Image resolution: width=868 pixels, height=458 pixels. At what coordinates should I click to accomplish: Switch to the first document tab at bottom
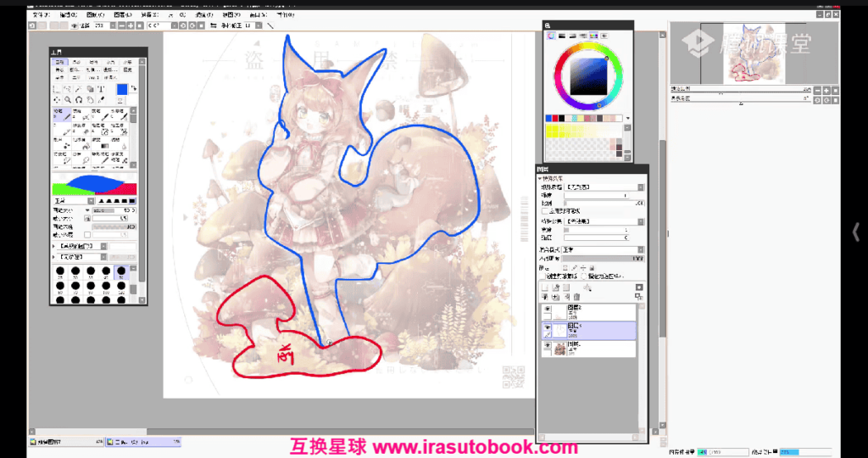pyautogui.click(x=66, y=442)
